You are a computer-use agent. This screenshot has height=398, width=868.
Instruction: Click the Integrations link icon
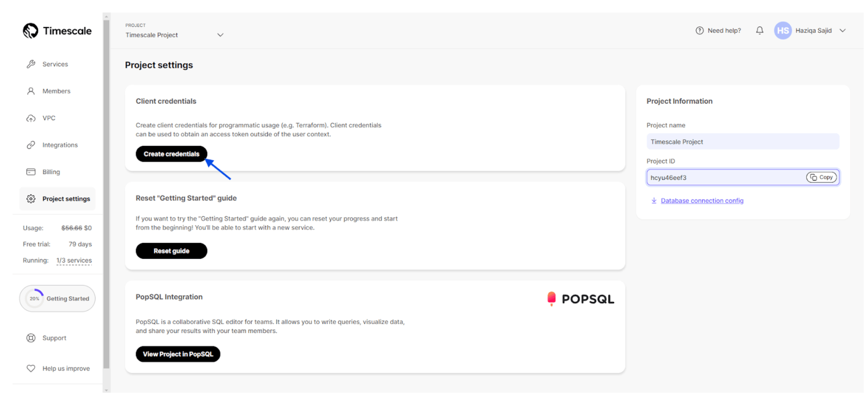(x=31, y=145)
